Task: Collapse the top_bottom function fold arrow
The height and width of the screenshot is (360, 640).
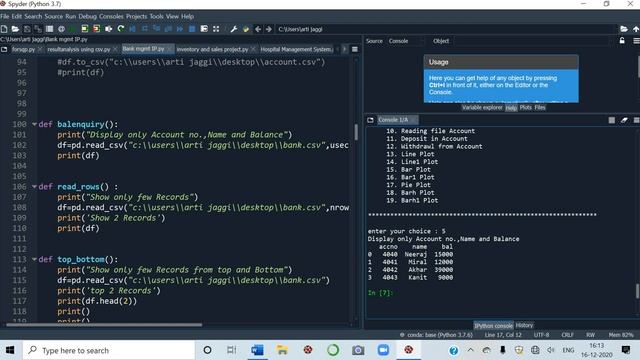Action: [34, 259]
